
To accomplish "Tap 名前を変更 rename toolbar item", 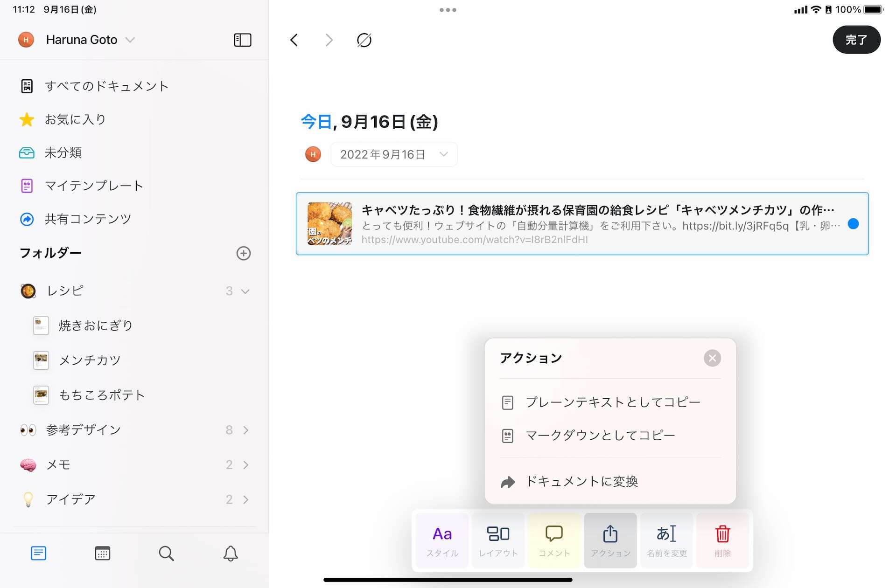I will (666, 540).
